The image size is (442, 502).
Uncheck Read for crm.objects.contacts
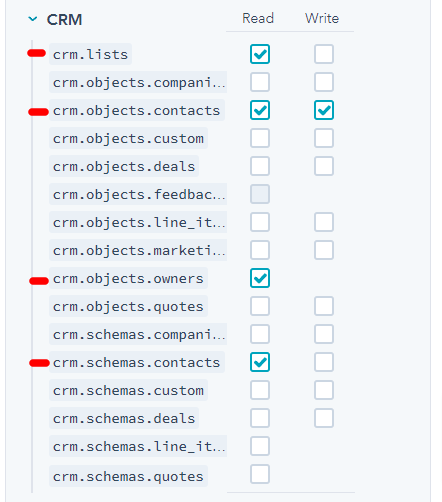click(260, 110)
